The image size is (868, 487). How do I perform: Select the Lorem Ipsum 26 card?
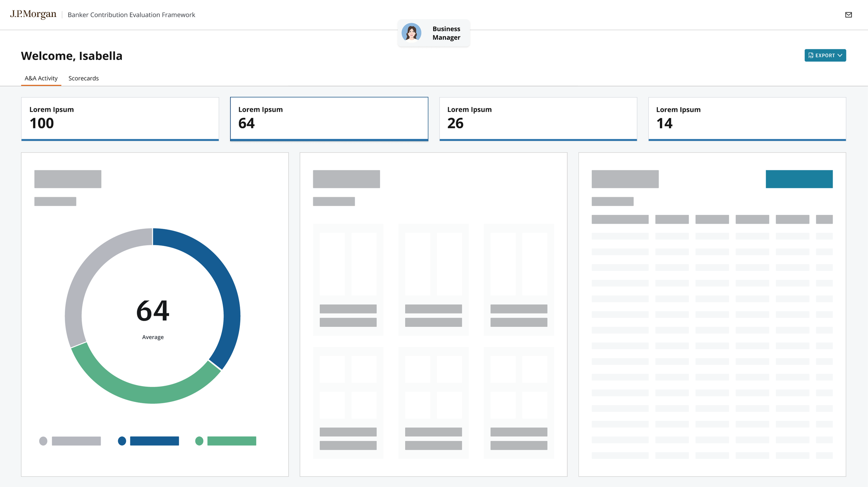(538, 119)
